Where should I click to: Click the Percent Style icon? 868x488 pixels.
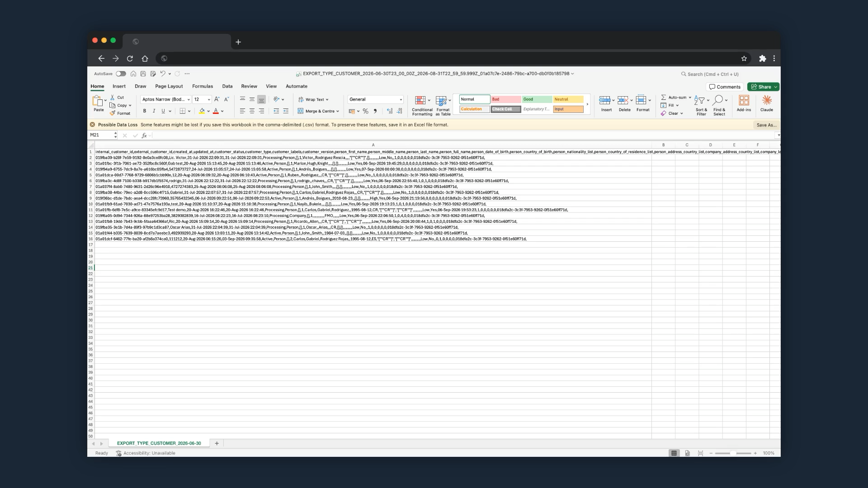365,111
